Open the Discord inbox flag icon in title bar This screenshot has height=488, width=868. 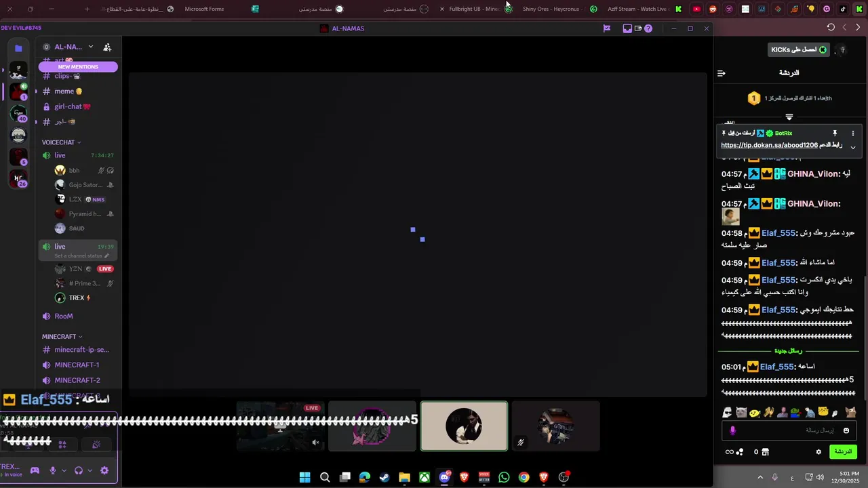[x=607, y=28]
